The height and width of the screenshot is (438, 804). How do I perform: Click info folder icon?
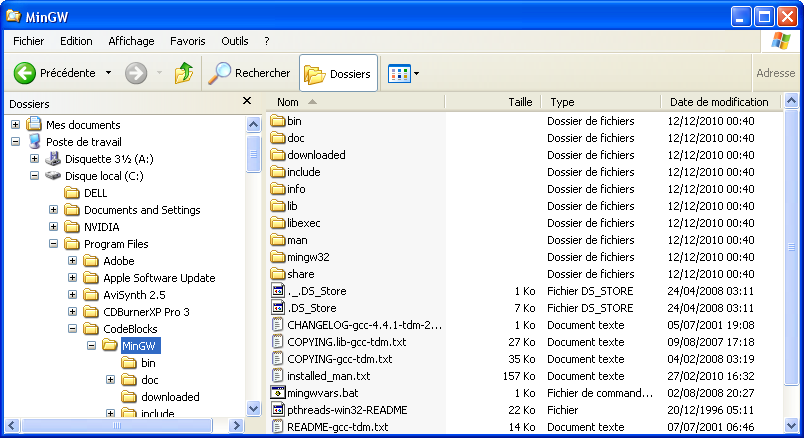tap(278, 188)
